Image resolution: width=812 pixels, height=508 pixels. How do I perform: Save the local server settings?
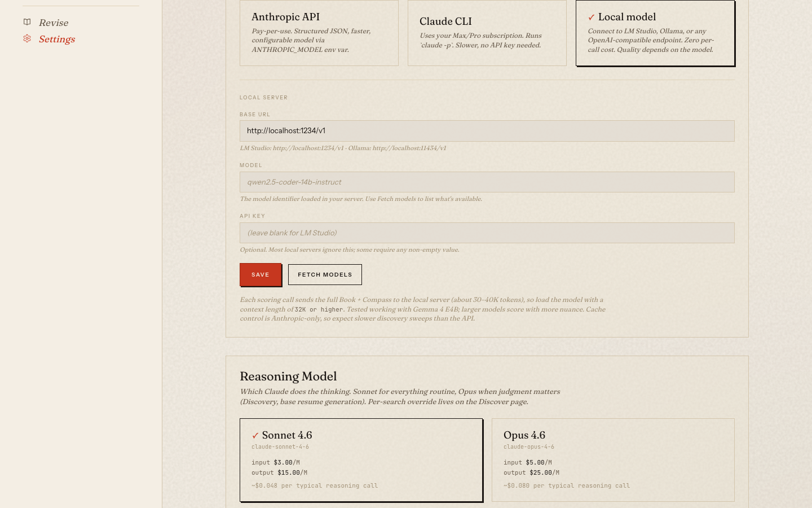261,274
